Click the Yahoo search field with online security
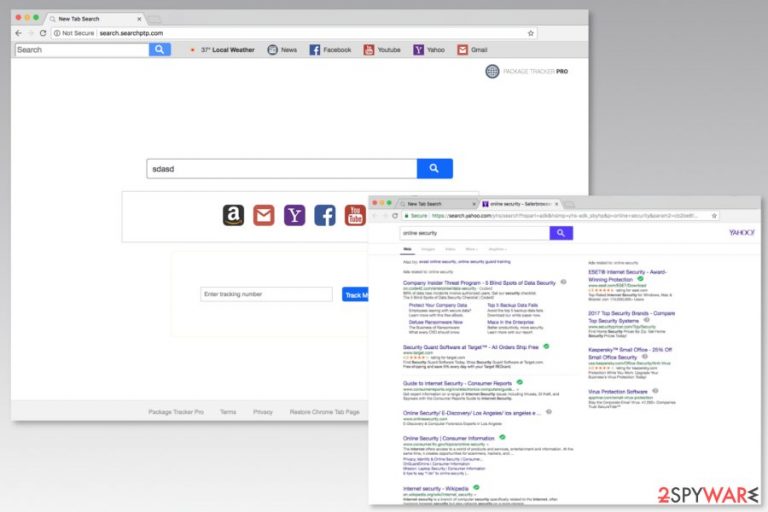 pyautogui.click(x=475, y=233)
